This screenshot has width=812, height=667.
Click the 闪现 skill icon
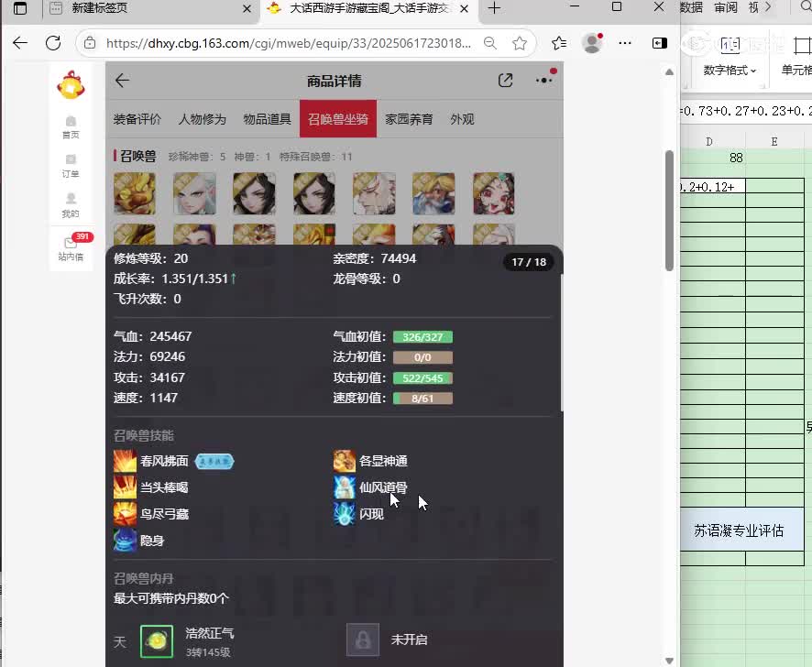point(345,514)
